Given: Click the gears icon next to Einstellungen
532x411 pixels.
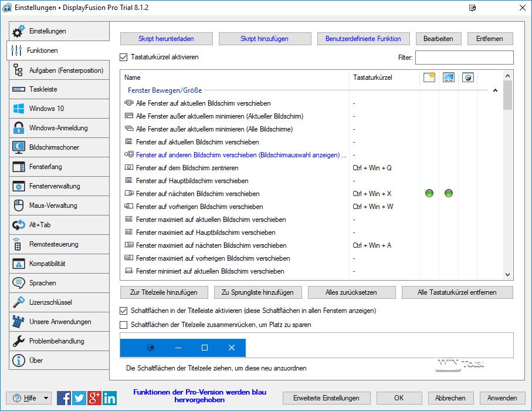Looking at the screenshot, I should click(x=18, y=31).
